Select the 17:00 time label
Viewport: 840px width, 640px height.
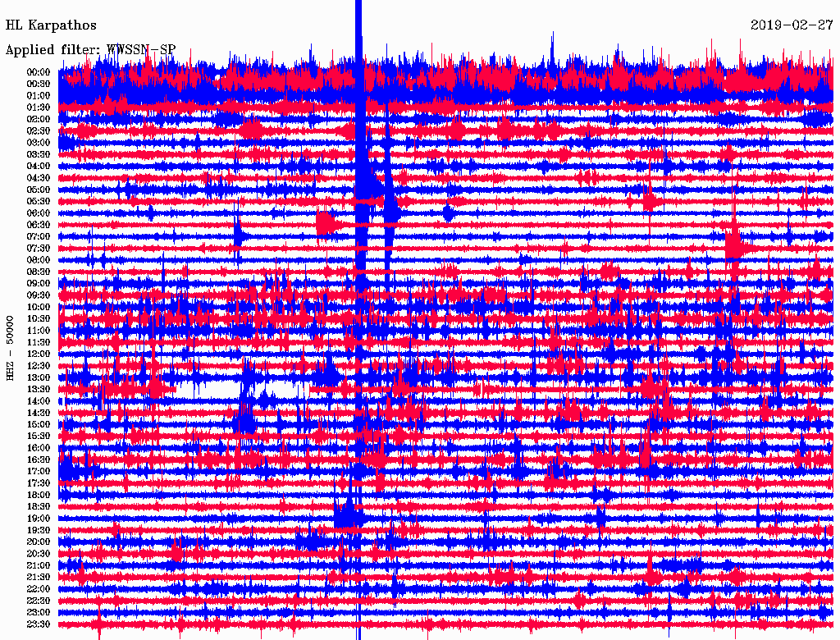pyautogui.click(x=39, y=471)
